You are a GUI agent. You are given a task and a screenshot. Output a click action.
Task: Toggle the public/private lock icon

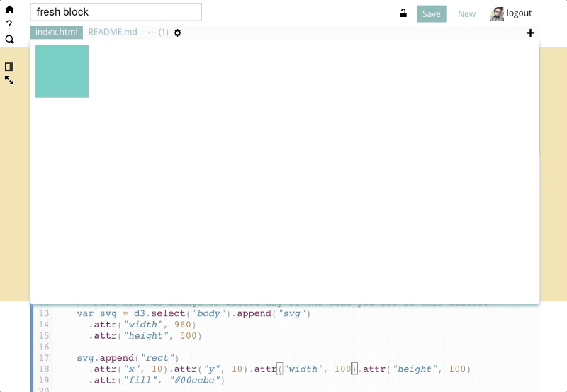pyautogui.click(x=403, y=13)
